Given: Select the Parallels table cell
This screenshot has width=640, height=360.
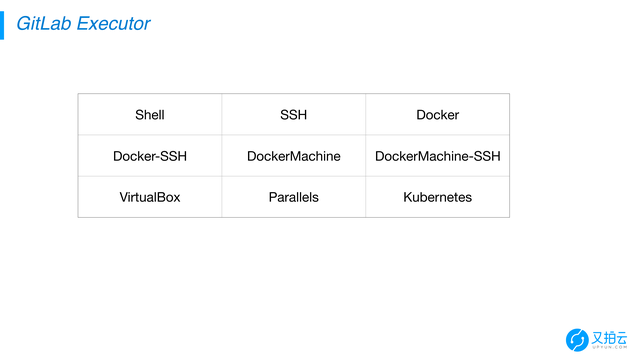Looking at the screenshot, I should coord(293,197).
